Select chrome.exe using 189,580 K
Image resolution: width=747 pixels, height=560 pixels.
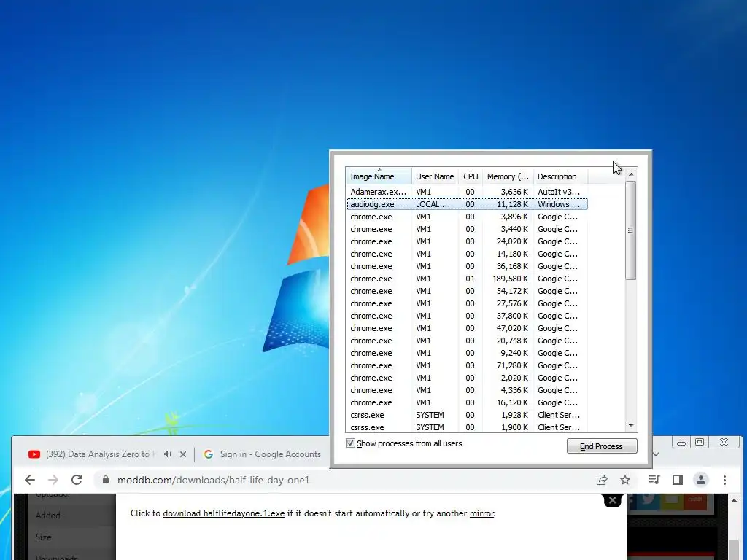(x=467, y=279)
